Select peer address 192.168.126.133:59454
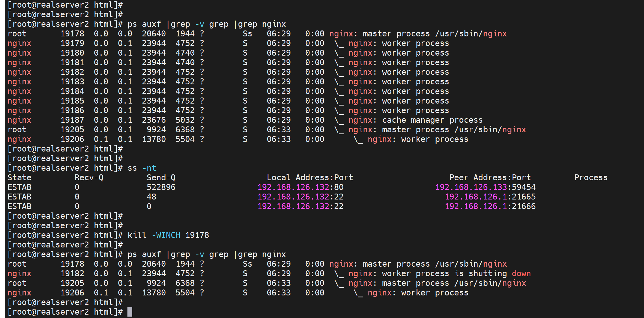This screenshot has height=318, width=644. pyautogui.click(x=485, y=187)
